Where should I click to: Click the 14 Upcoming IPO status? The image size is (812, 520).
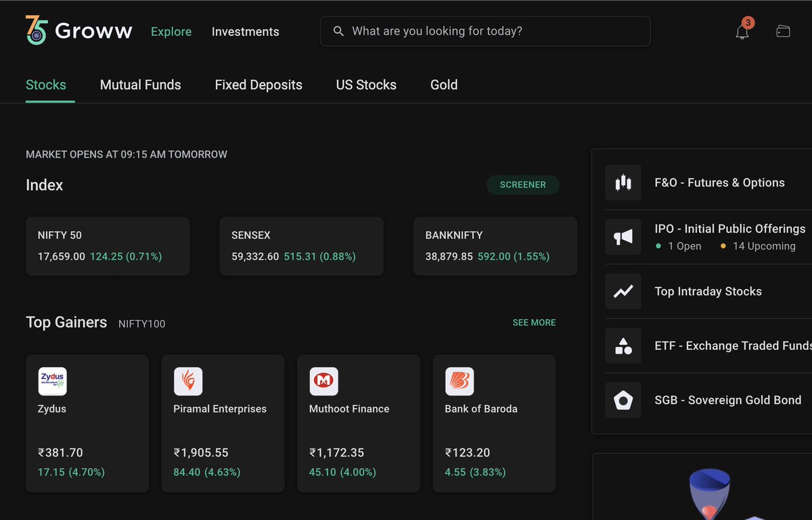(x=758, y=246)
